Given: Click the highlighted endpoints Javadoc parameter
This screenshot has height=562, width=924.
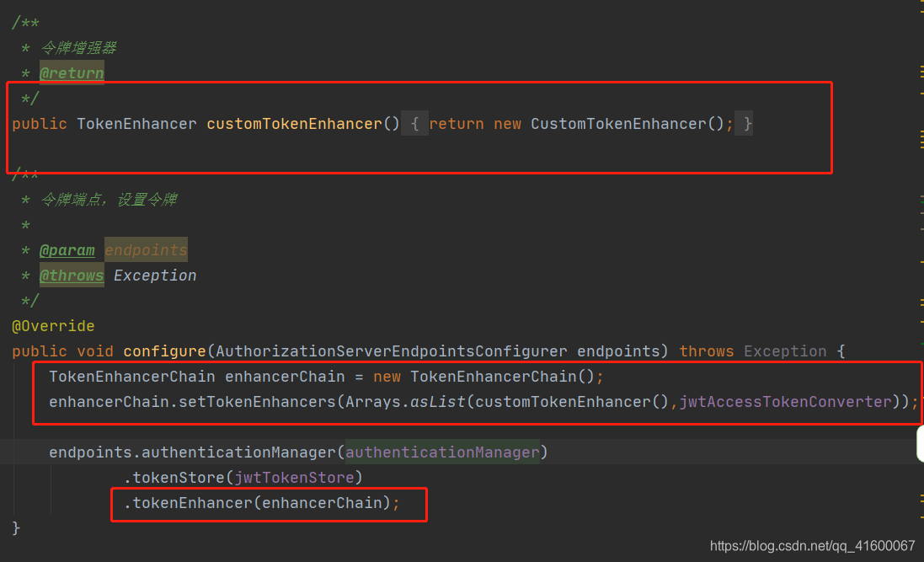Looking at the screenshot, I should [x=147, y=250].
